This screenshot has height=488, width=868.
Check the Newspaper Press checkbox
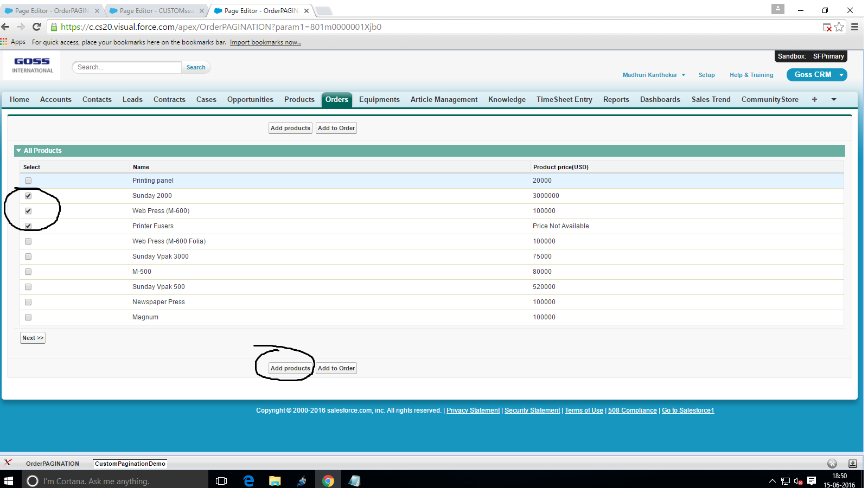tap(28, 302)
